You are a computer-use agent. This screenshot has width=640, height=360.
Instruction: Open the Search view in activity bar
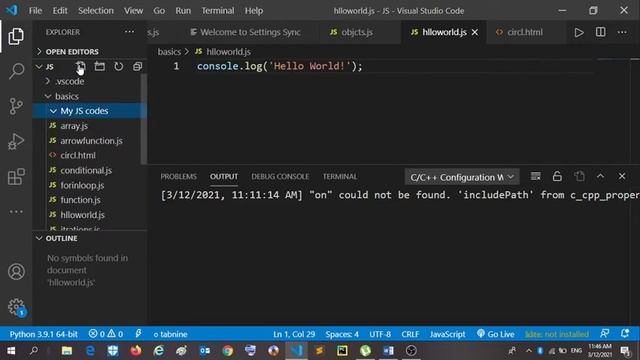coord(16,71)
